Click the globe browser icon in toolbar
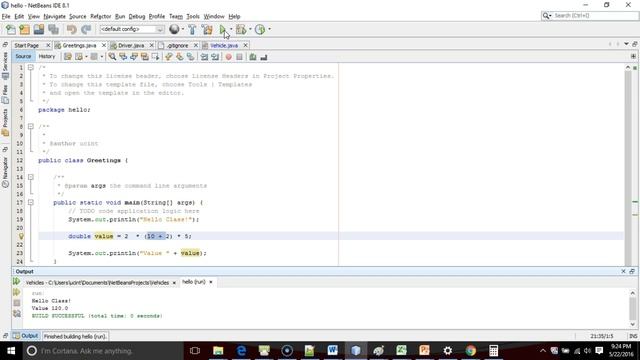640x360 pixels. [x=174, y=29]
